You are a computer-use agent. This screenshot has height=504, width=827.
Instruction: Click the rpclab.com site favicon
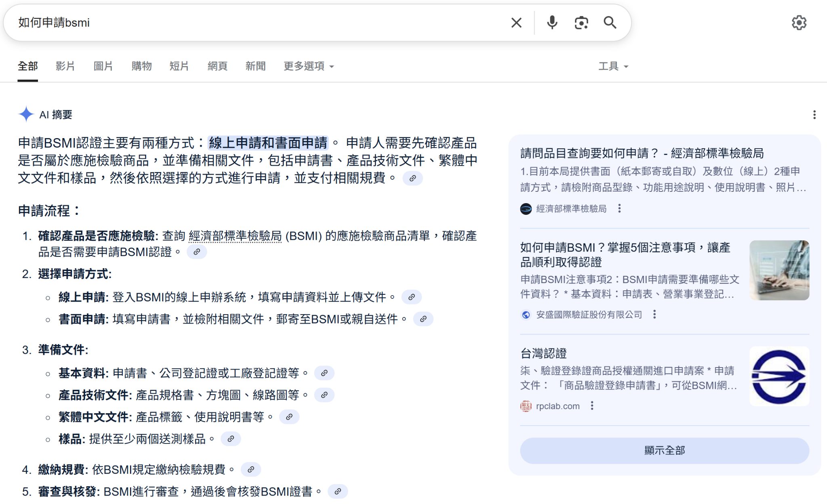coord(526,406)
